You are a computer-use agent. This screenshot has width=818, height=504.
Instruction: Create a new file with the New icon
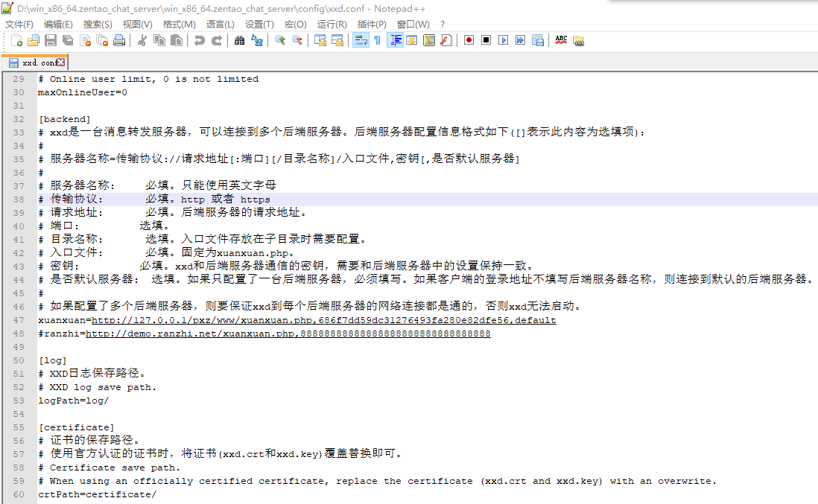[16, 41]
